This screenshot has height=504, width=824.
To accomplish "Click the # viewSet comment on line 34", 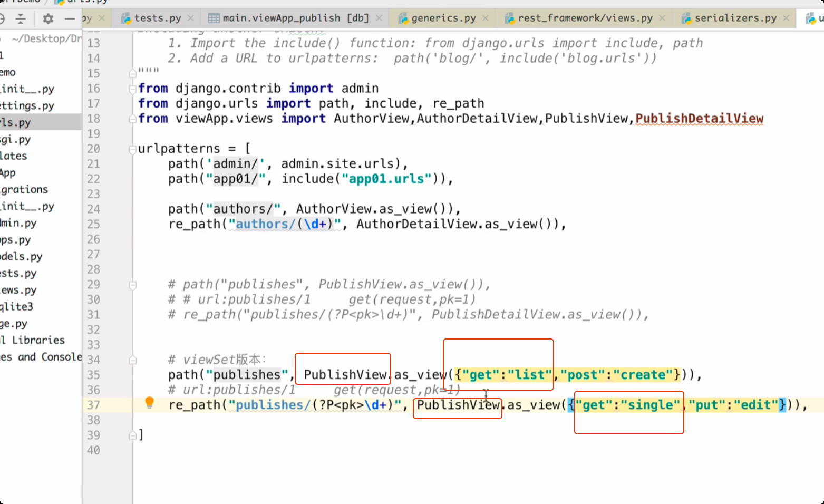I will [x=217, y=360].
